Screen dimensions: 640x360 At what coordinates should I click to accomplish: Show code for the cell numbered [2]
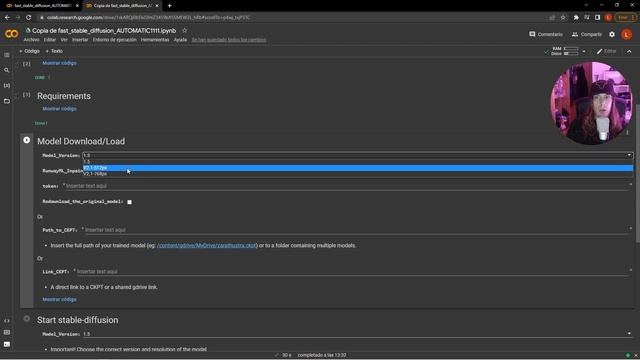59,63
